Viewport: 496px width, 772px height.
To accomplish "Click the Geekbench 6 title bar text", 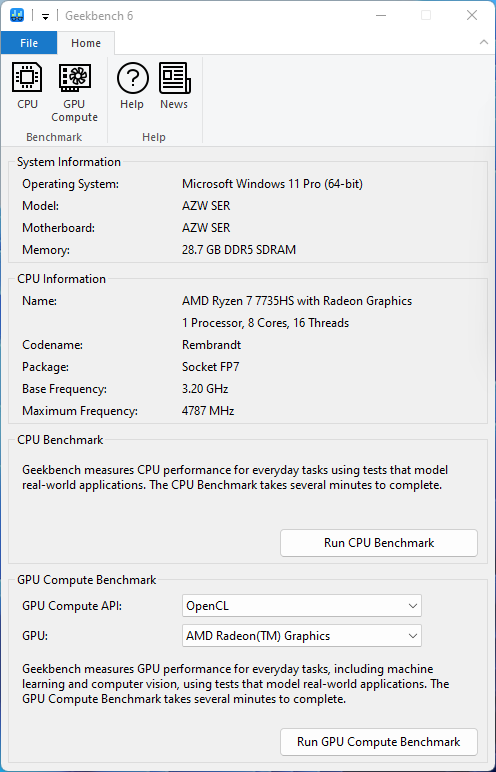I will pyautogui.click(x=99, y=16).
